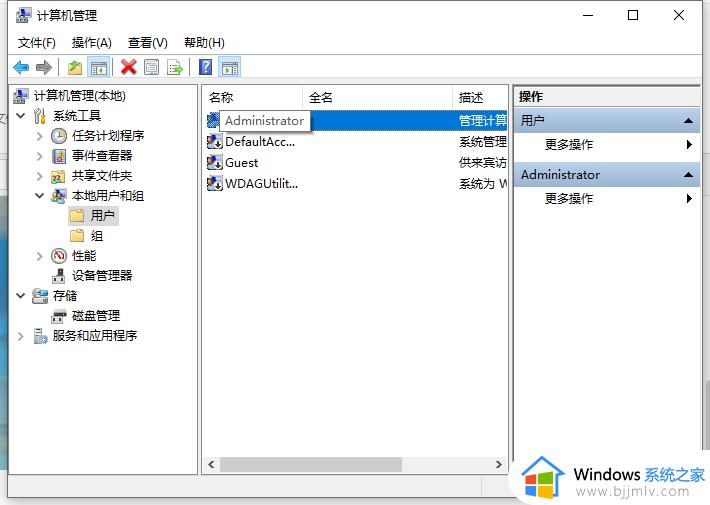Select the 磁盘管理 tree item

(x=96, y=316)
